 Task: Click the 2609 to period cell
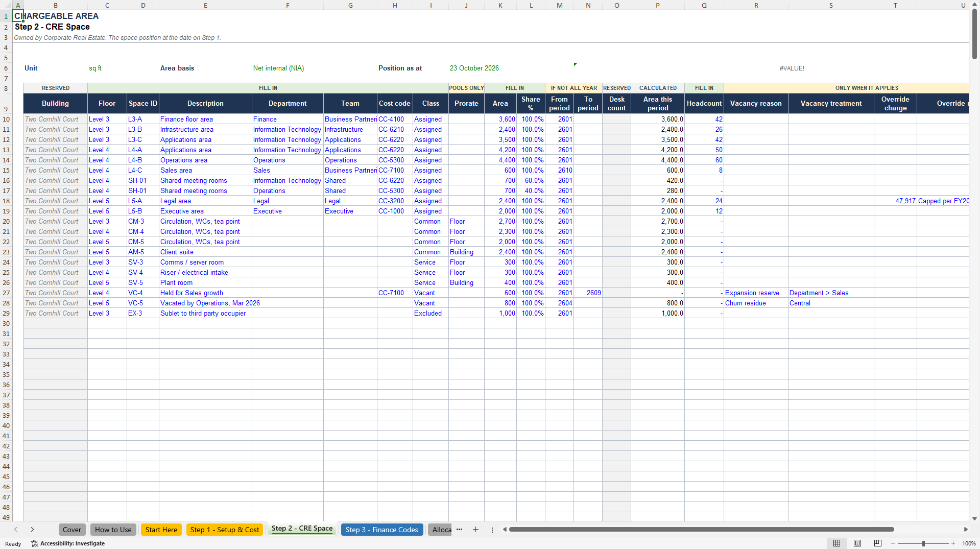coord(588,293)
